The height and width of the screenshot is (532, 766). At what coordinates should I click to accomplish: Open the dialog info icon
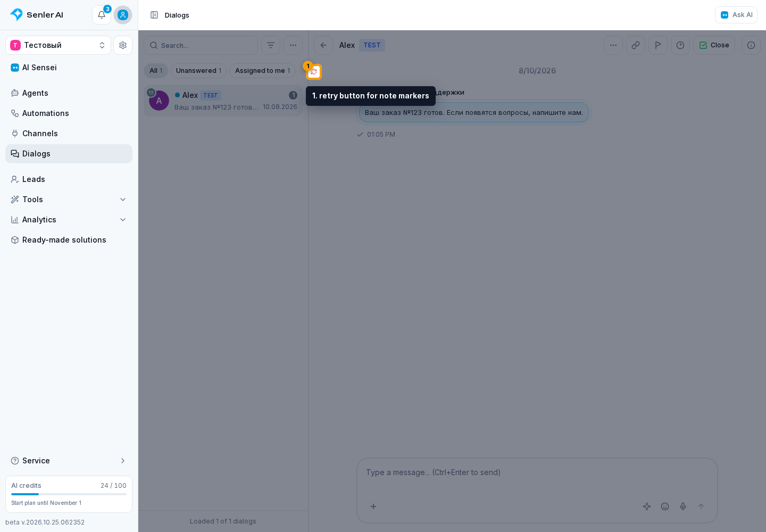tap(751, 45)
